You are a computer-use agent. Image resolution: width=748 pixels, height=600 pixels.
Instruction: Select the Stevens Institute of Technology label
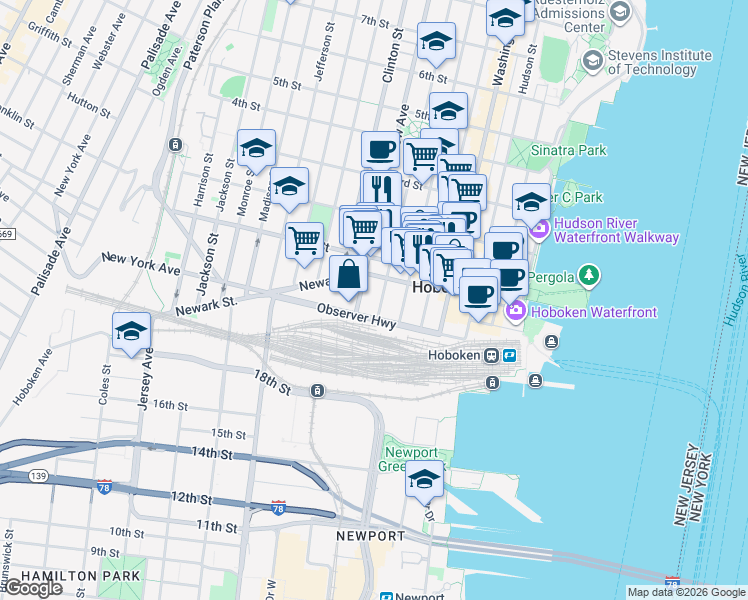[660, 62]
